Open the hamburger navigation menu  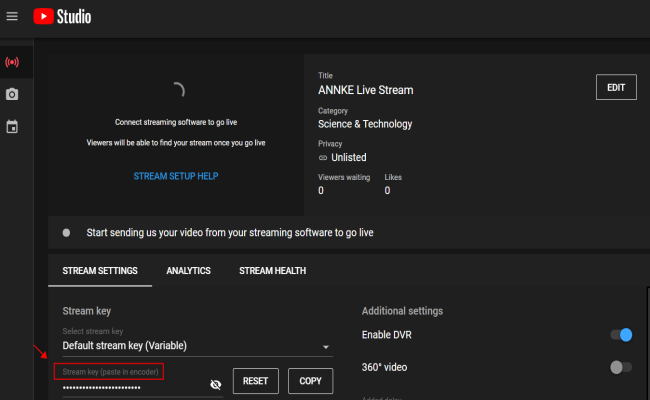[x=12, y=16]
